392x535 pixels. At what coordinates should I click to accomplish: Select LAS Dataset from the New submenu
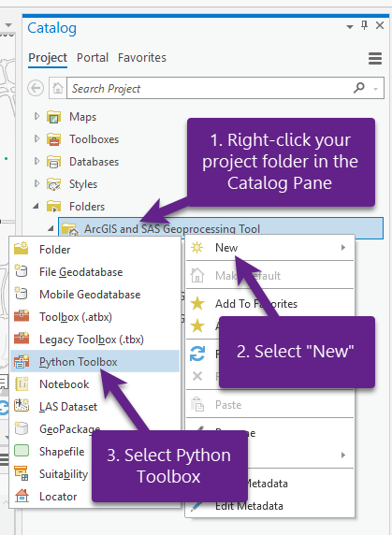point(94,406)
